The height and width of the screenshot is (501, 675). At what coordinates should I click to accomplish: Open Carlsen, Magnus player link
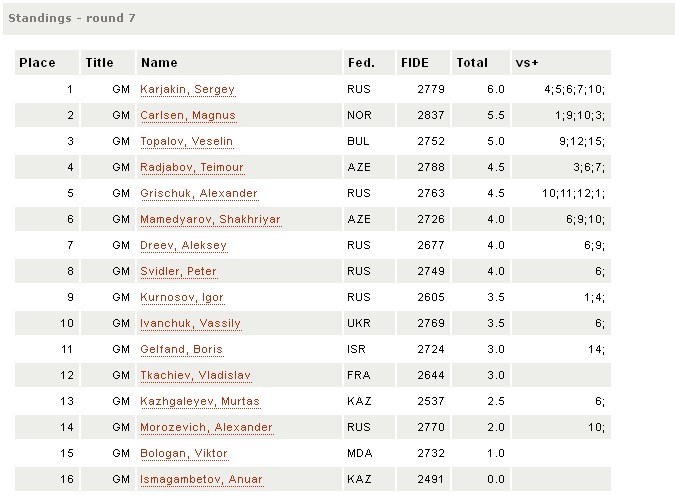tap(188, 115)
